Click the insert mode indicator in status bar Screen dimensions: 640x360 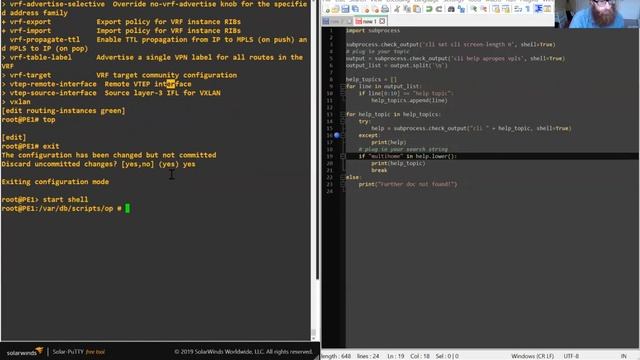coord(624,356)
